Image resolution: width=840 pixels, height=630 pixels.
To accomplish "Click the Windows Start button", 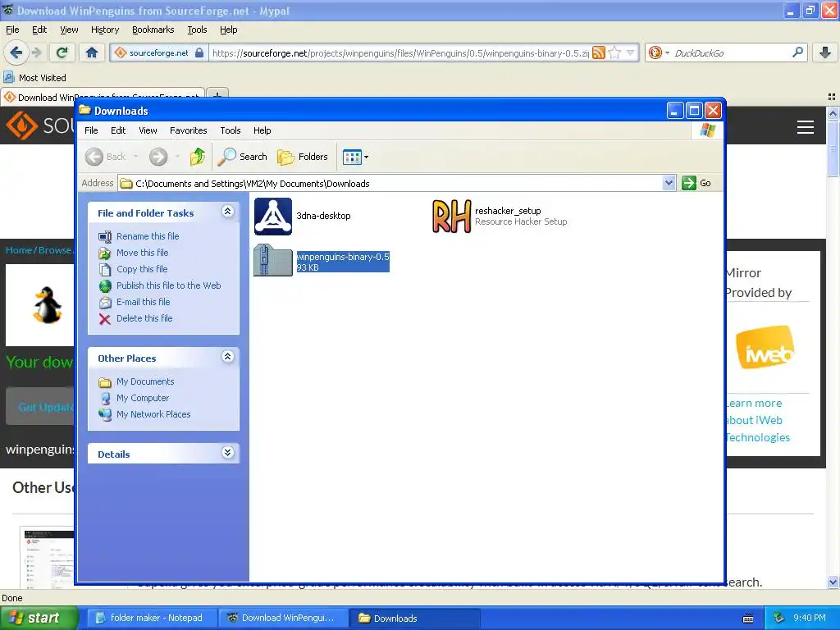I will [x=39, y=618].
